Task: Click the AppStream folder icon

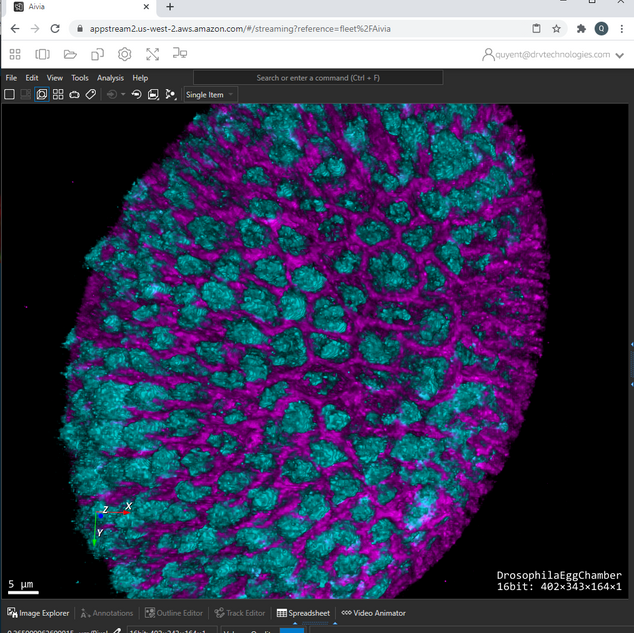Action: coord(70,54)
